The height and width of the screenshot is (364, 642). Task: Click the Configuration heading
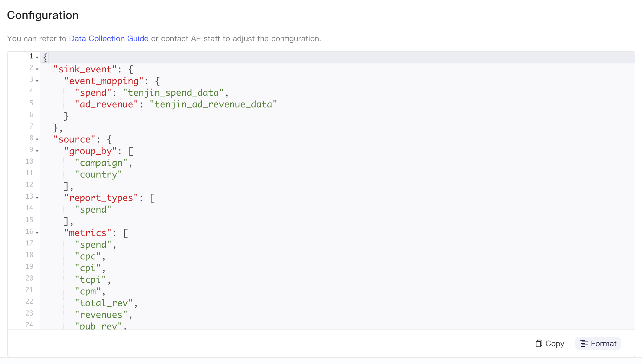tap(43, 15)
